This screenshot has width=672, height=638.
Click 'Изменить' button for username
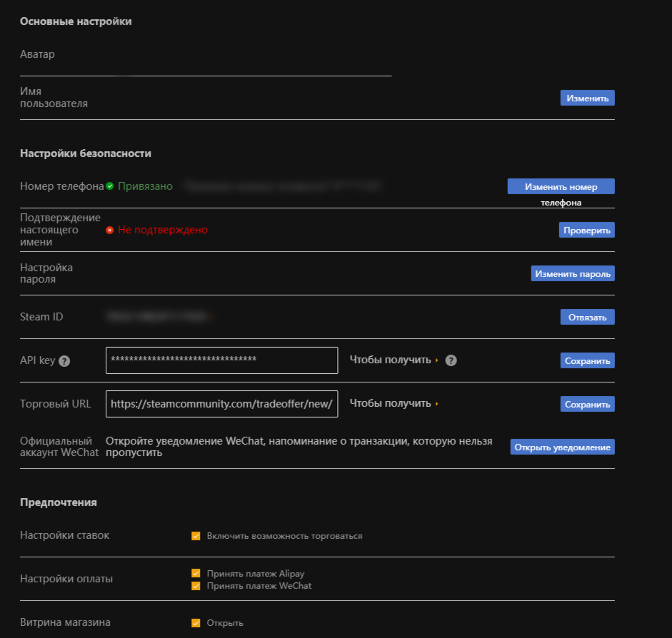coord(587,98)
